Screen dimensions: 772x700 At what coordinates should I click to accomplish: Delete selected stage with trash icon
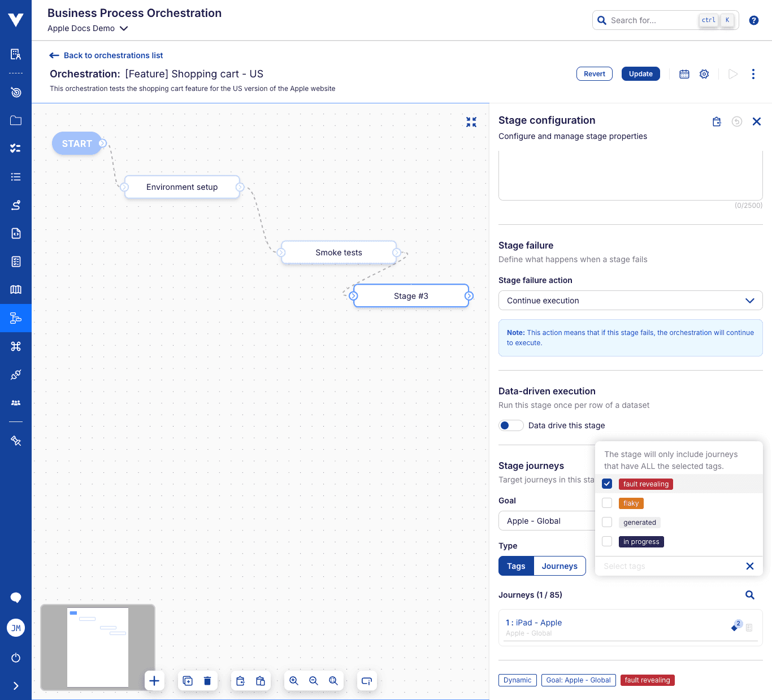point(207,681)
